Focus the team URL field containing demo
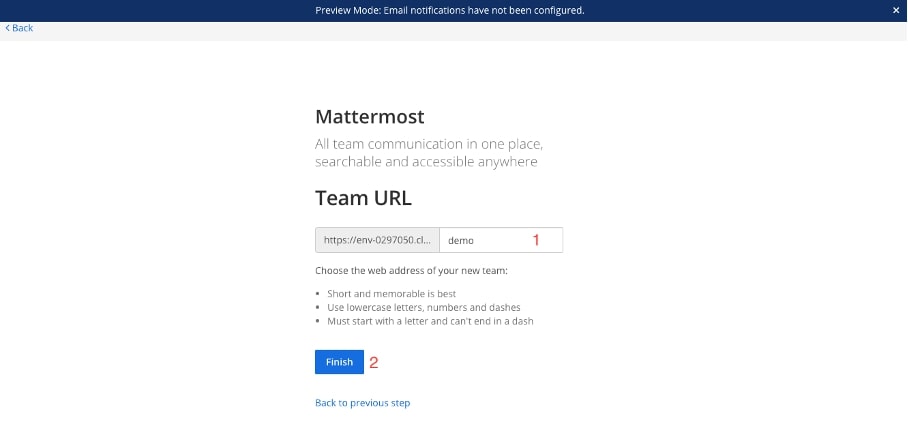This screenshot has height=422, width=908. (x=485, y=240)
